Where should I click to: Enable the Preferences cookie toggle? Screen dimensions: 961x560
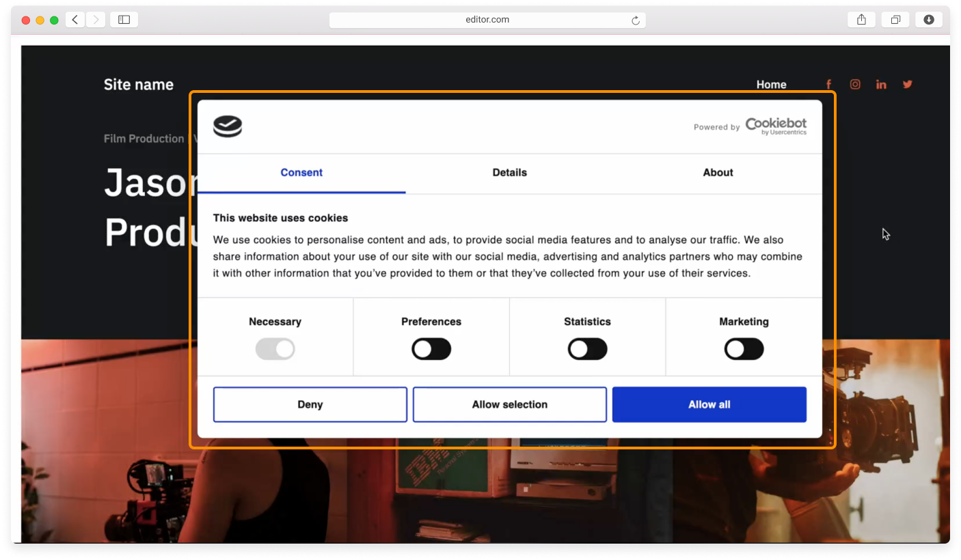(x=431, y=348)
